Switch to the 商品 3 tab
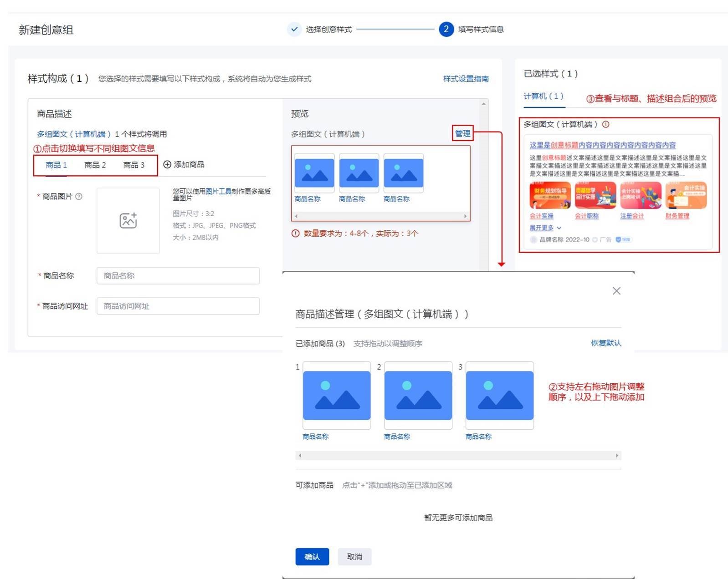This screenshot has height=579, width=728. 133,165
